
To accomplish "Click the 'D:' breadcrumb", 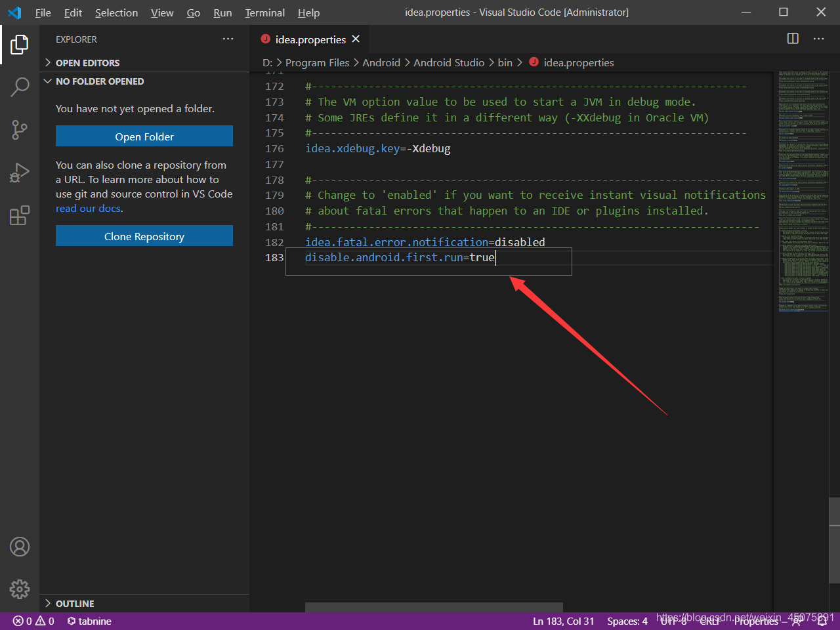I will pyautogui.click(x=268, y=62).
